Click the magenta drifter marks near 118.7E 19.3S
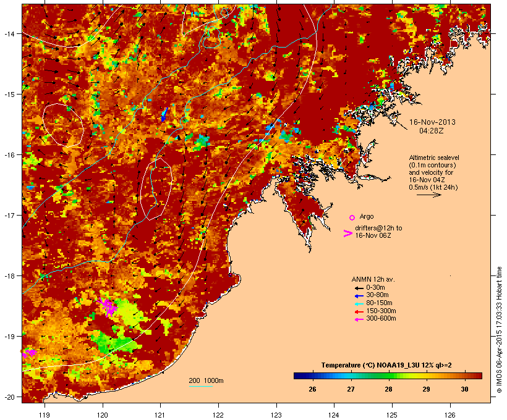Image resolution: width=507 pixels, height=420 pixels. point(29,353)
